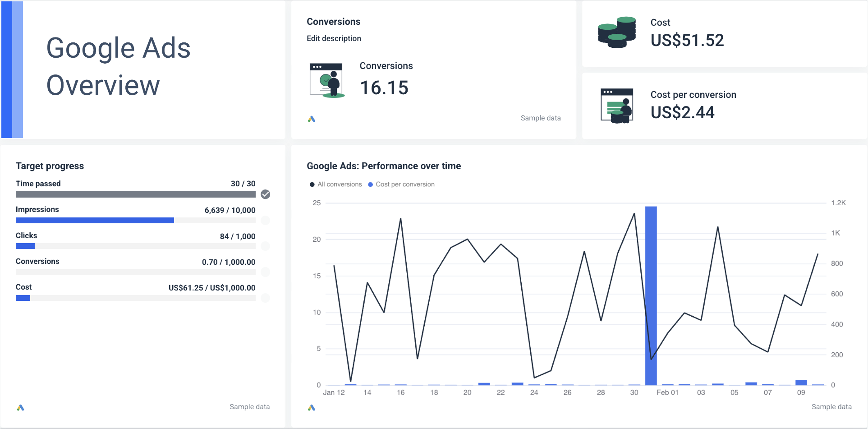The image size is (868, 429).
Task: Click the Cost value US$61.25 / US$1,000.00
Action: [212, 288]
